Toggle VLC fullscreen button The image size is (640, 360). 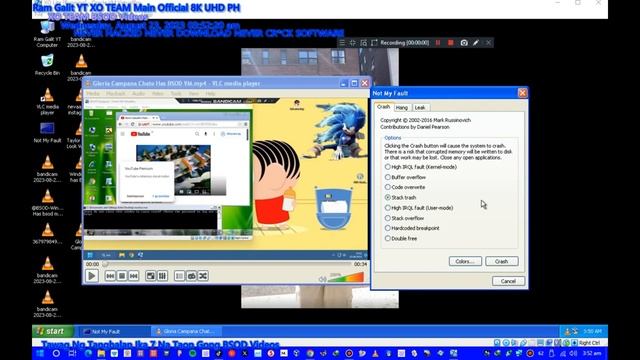pyautogui.click(x=151, y=276)
